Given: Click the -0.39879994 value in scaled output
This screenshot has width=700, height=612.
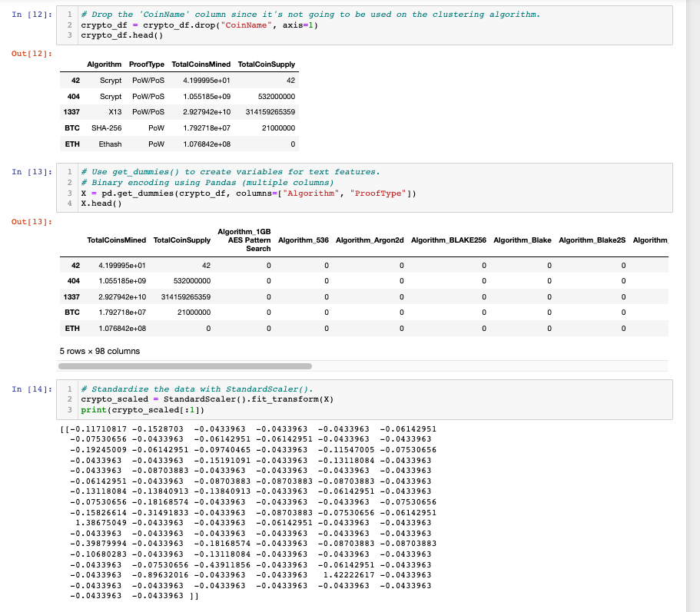Looking at the screenshot, I should 98,544.
